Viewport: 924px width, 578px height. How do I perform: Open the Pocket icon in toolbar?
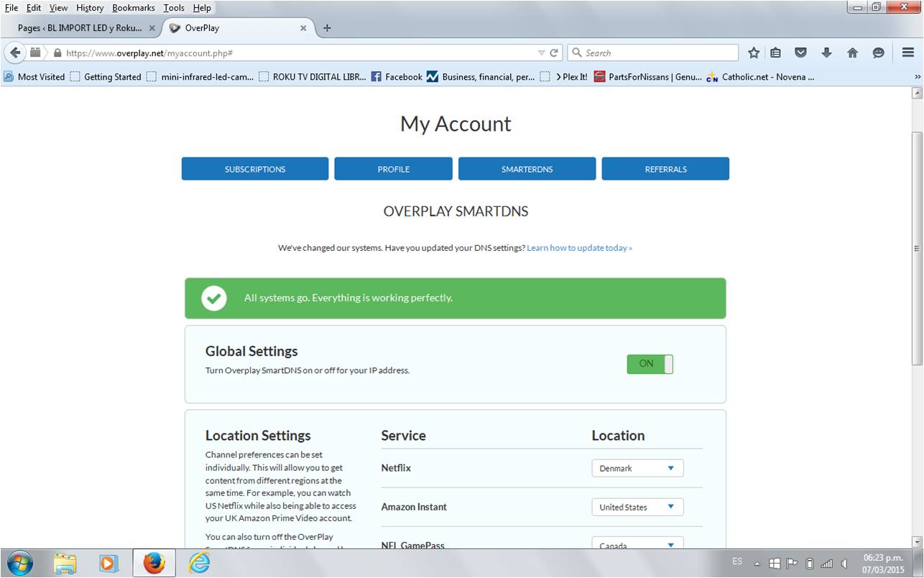tap(800, 52)
